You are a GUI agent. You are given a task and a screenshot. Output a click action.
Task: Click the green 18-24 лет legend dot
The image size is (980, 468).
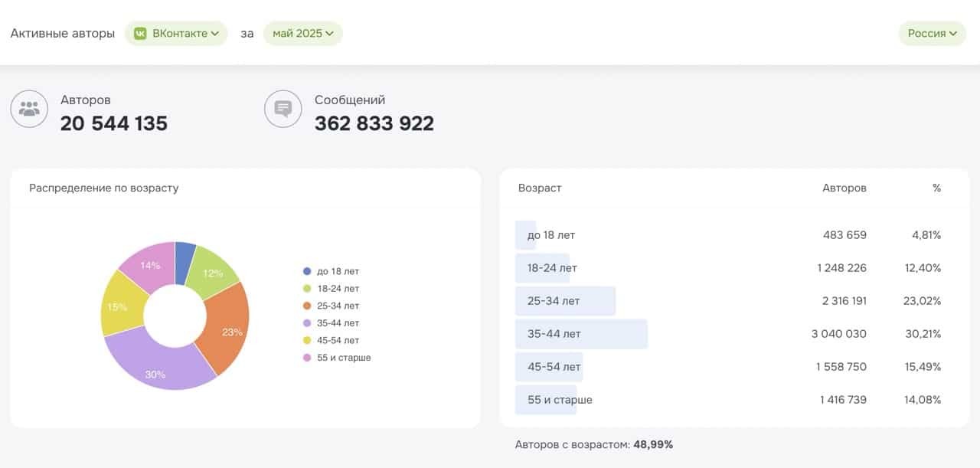click(307, 289)
